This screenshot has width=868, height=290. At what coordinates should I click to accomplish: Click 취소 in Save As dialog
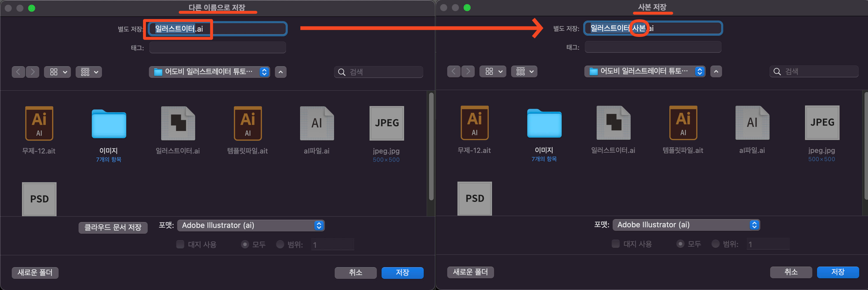tap(355, 272)
